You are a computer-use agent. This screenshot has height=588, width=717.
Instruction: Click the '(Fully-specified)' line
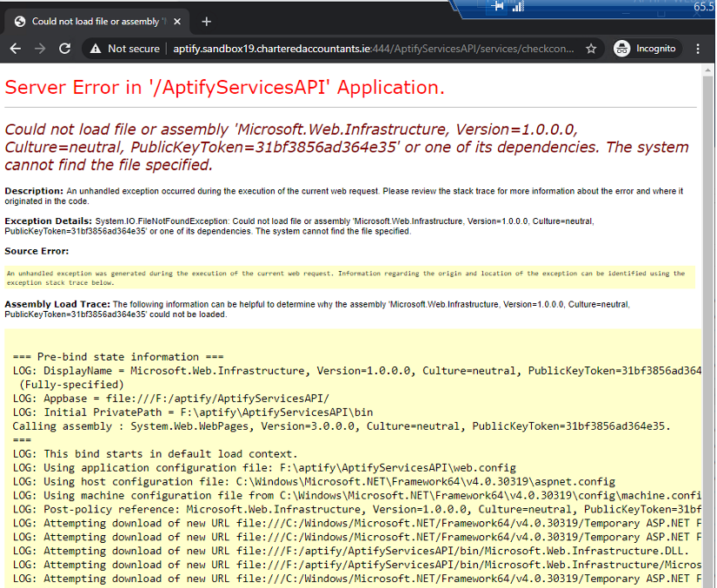[x=71, y=385]
